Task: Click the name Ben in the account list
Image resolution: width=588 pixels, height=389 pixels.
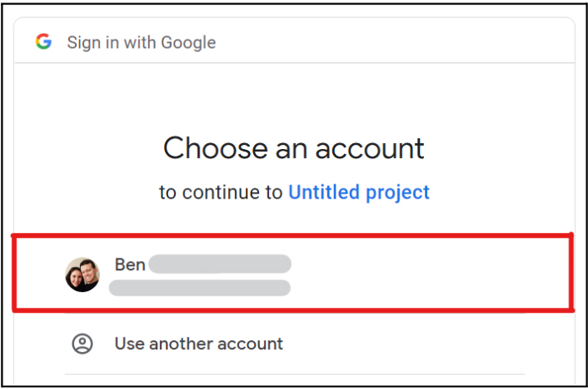Action: tap(130, 264)
